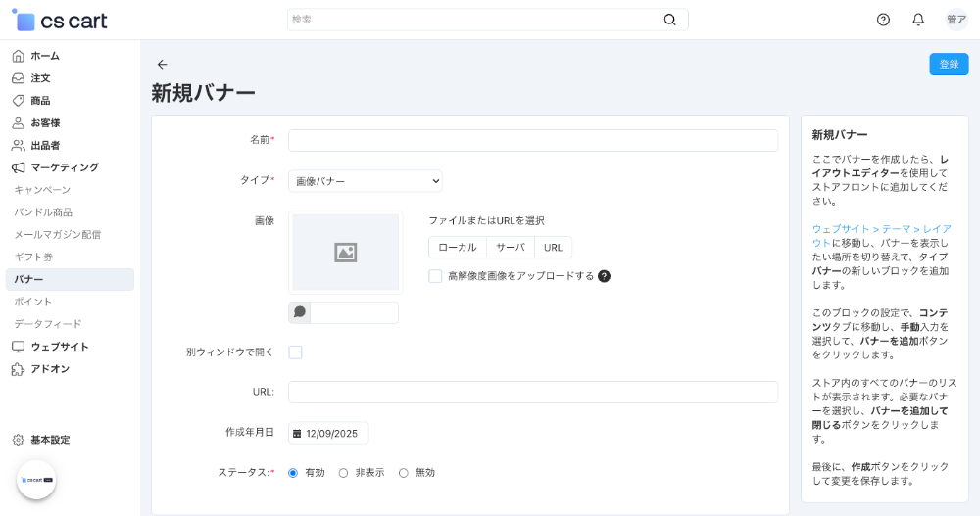Select the 無効 status radio
980x516 pixels.
(404, 473)
